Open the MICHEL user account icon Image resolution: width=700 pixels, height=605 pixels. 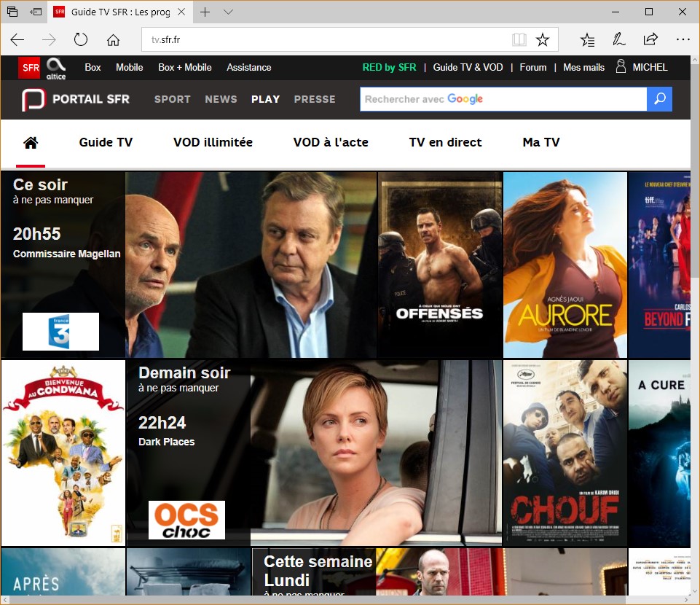[x=621, y=66]
